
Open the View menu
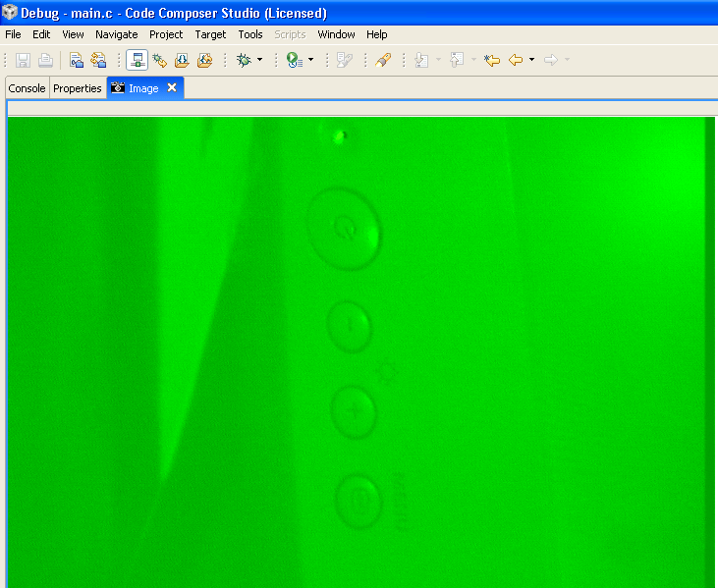(x=73, y=34)
